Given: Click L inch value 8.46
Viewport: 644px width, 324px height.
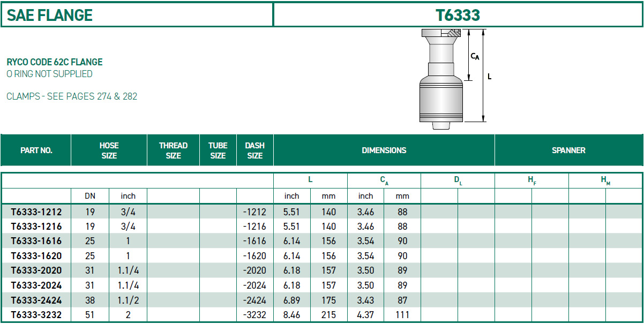Looking at the screenshot, I should tap(291, 315).
